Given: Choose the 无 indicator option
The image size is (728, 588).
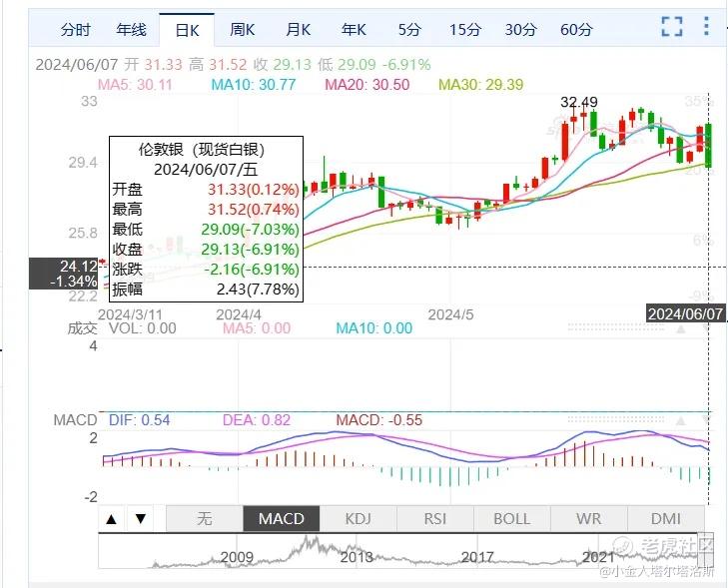Looking at the screenshot, I should [x=205, y=518].
